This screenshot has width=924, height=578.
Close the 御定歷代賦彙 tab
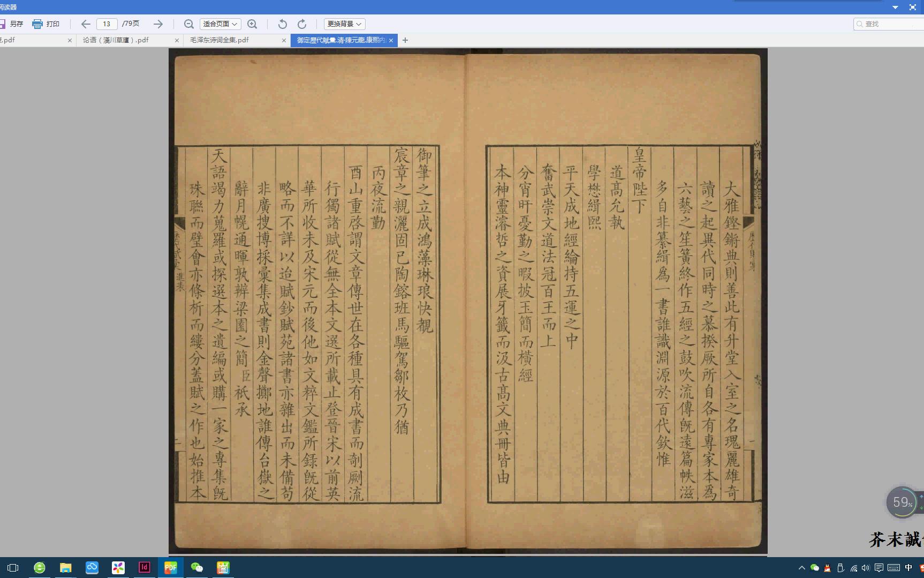[391, 40]
